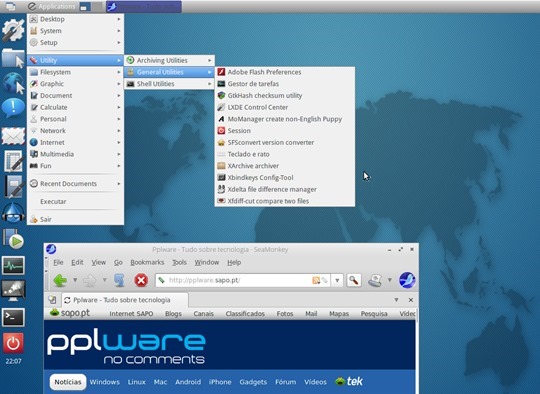Open URL bar history dropdown arrow
This screenshot has width=540, height=394.
coord(337,280)
